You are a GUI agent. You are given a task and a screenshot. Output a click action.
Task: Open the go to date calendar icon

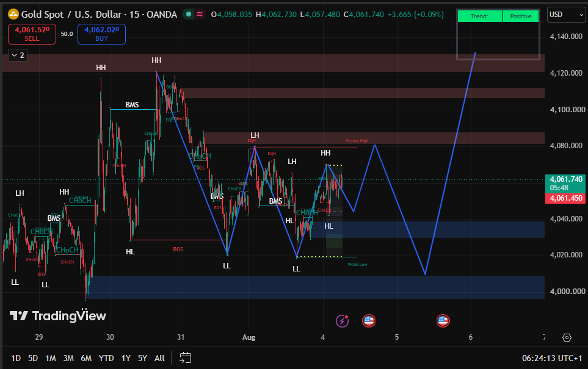coord(185,358)
